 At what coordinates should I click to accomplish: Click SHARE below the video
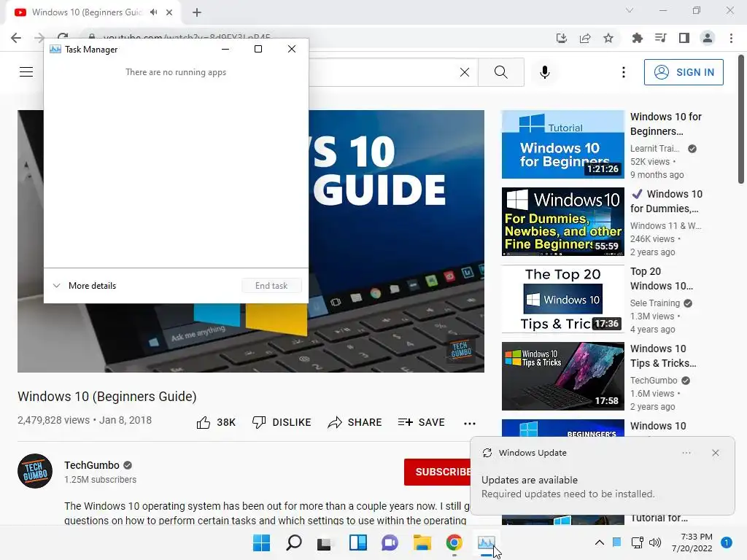click(355, 422)
